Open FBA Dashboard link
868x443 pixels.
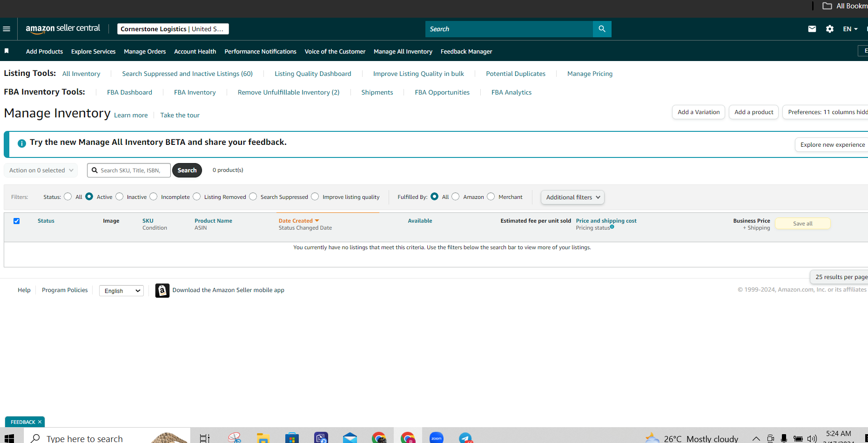point(129,92)
